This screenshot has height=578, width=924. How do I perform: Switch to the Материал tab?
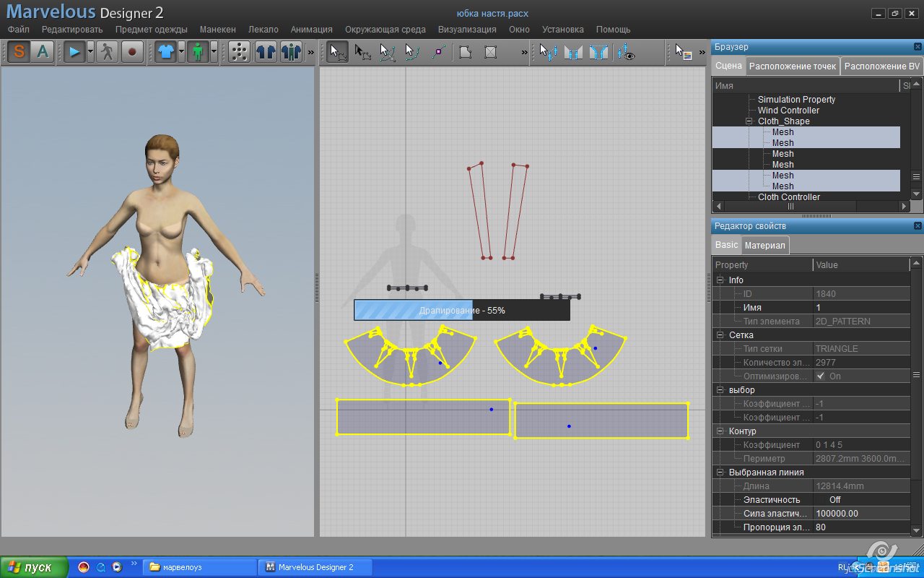coord(764,246)
